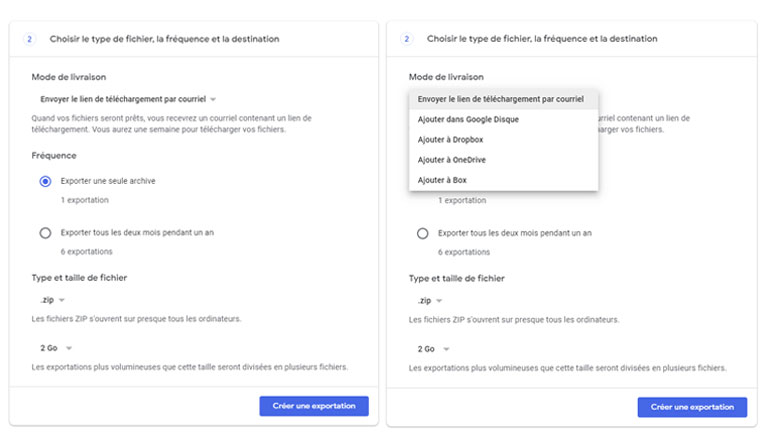Pick the "Ajouter à Box" menu entry
This screenshot has width=768, height=432.
click(x=442, y=180)
